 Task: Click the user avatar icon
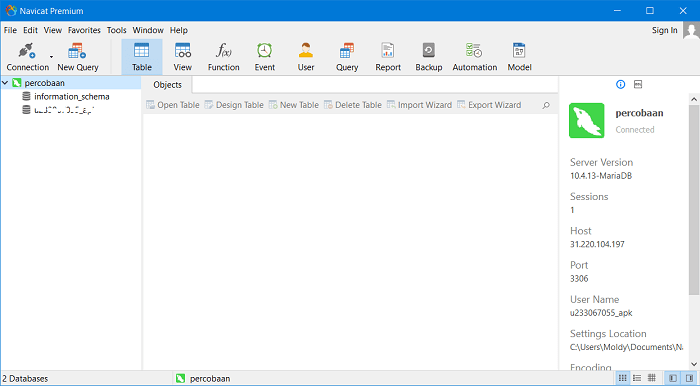[x=692, y=31]
